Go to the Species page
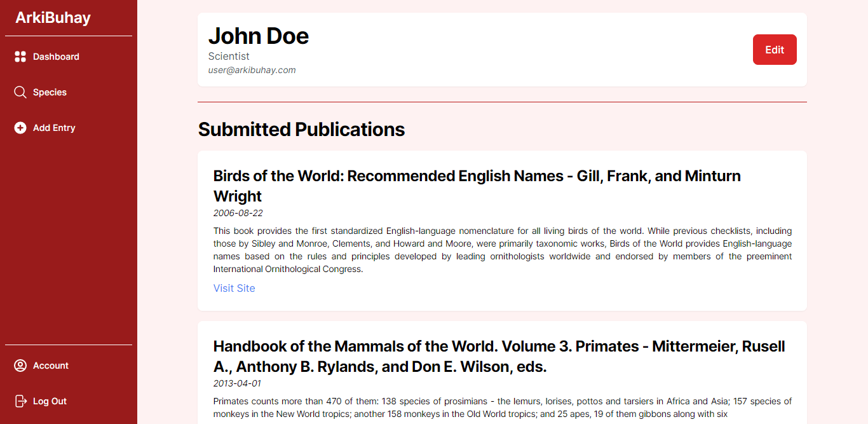This screenshot has height=424, width=868. coord(69,92)
